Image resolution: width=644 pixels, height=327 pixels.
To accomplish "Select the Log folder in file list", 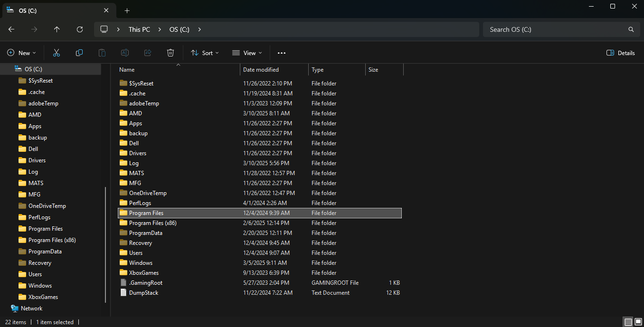I will (260, 163).
